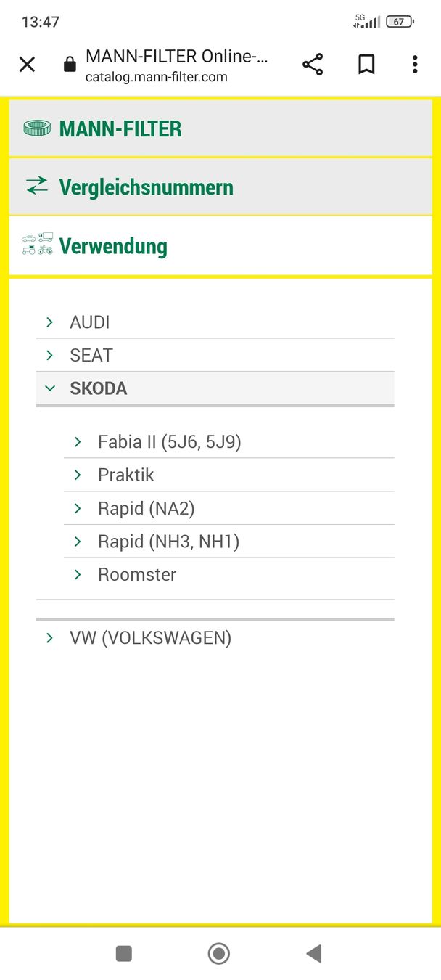This screenshot has width=441, height=980.
Task: Expand the Roomster model entry
Action: point(137,575)
